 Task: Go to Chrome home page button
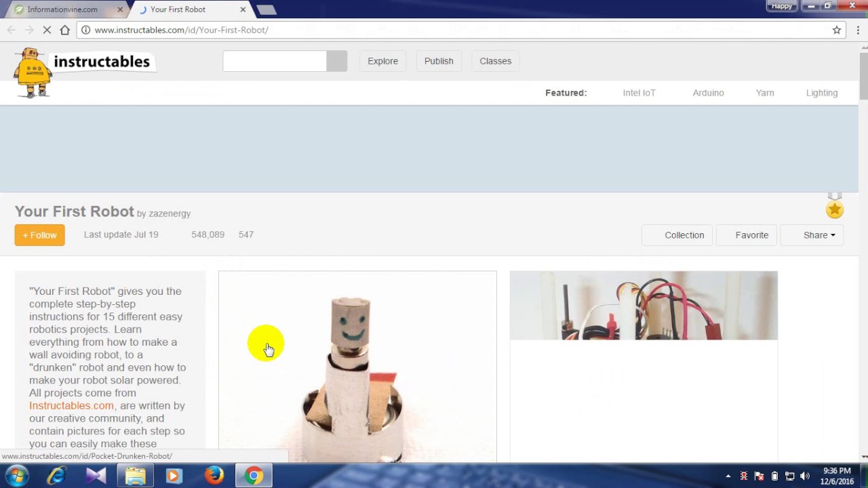point(64,30)
